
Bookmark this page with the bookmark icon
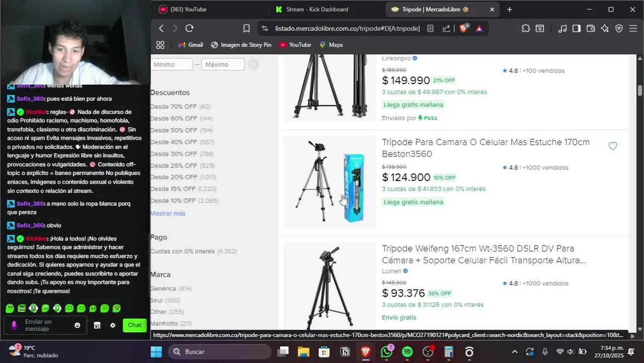click(246, 29)
